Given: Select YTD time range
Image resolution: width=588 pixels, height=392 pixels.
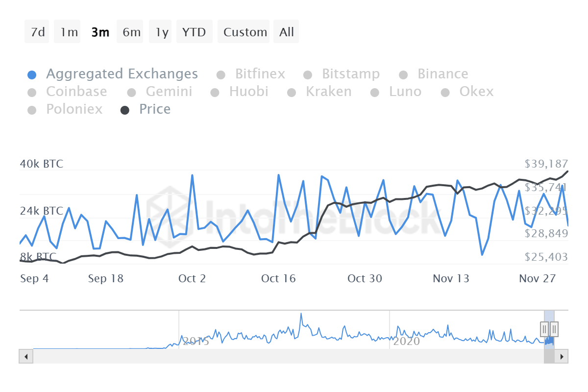Looking at the screenshot, I should tap(194, 32).
